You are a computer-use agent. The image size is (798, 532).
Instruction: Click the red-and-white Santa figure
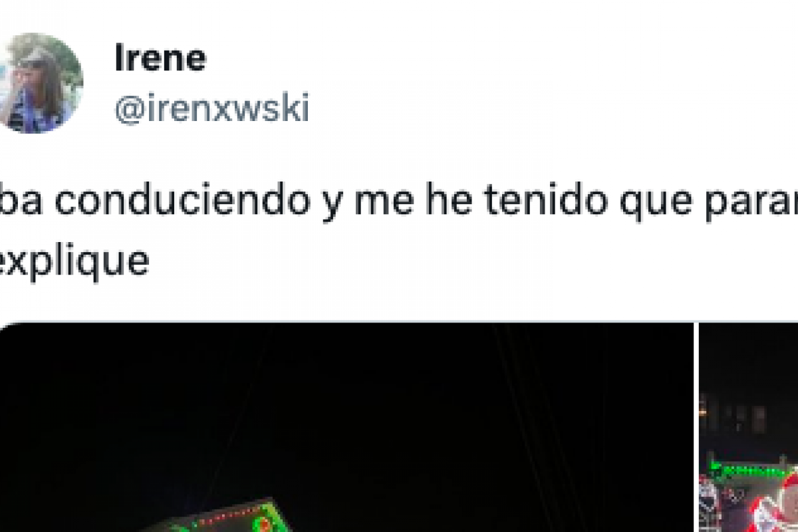tap(778, 505)
